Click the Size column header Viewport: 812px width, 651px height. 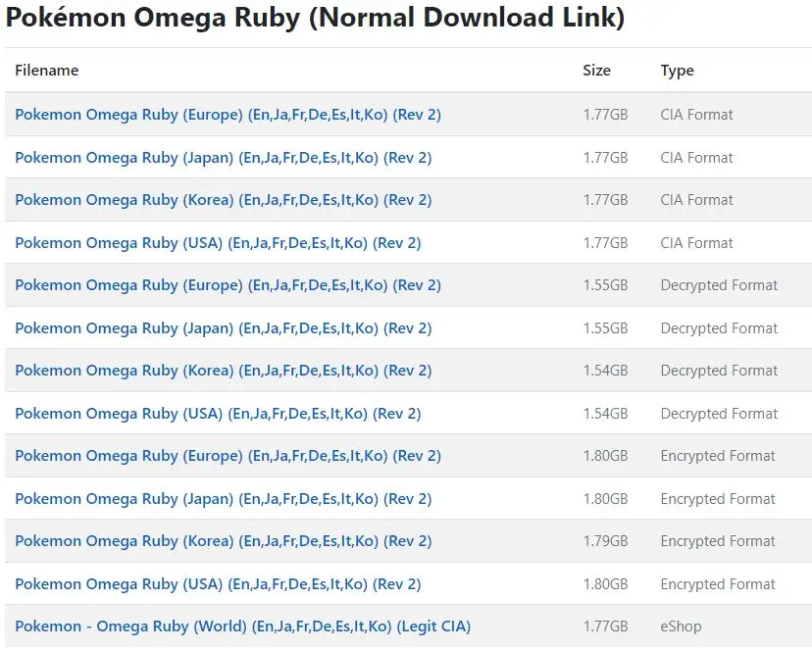[x=596, y=71]
